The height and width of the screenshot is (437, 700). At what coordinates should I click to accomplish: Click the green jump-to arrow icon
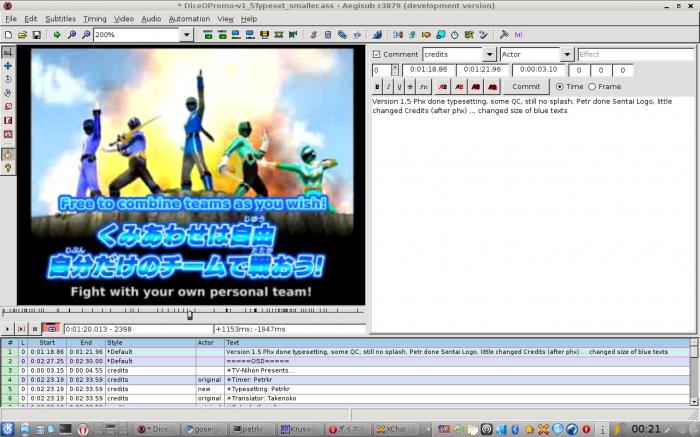[x=57, y=34]
